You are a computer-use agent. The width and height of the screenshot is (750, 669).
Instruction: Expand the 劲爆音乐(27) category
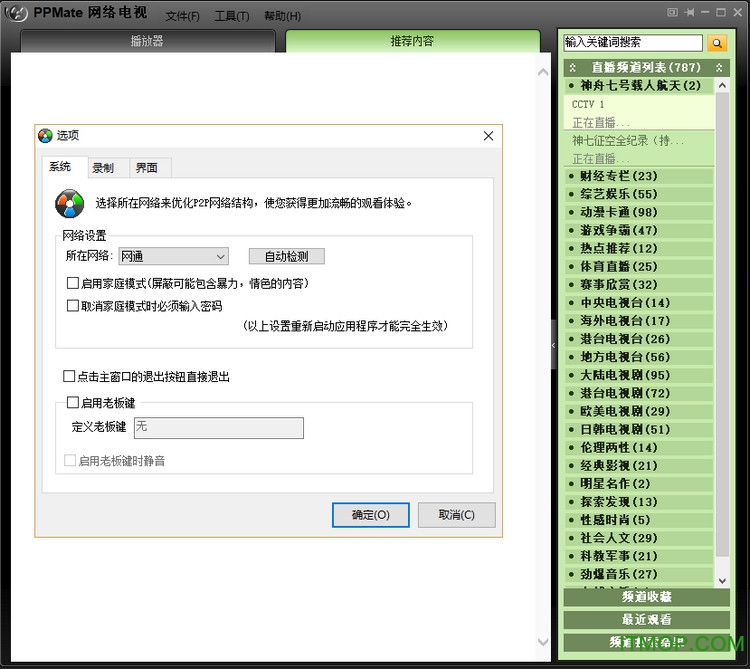pyautogui.click(x=639, y=574)
